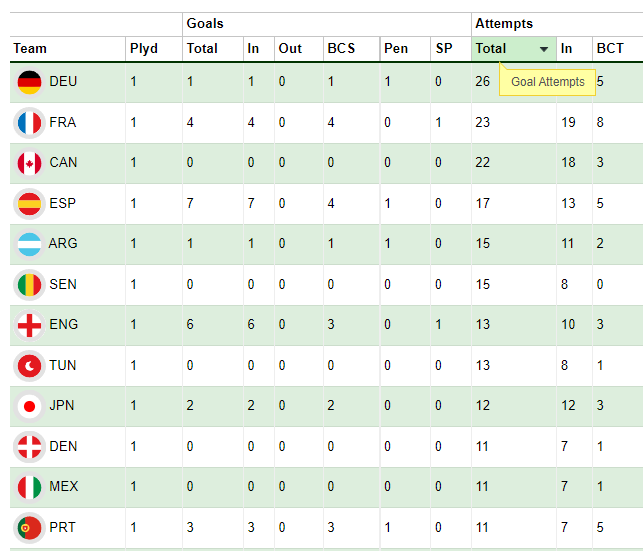Click the Argentina flag icon
Image resolution: width=643 pixels, height=551 pixels.
click(29, 244)
